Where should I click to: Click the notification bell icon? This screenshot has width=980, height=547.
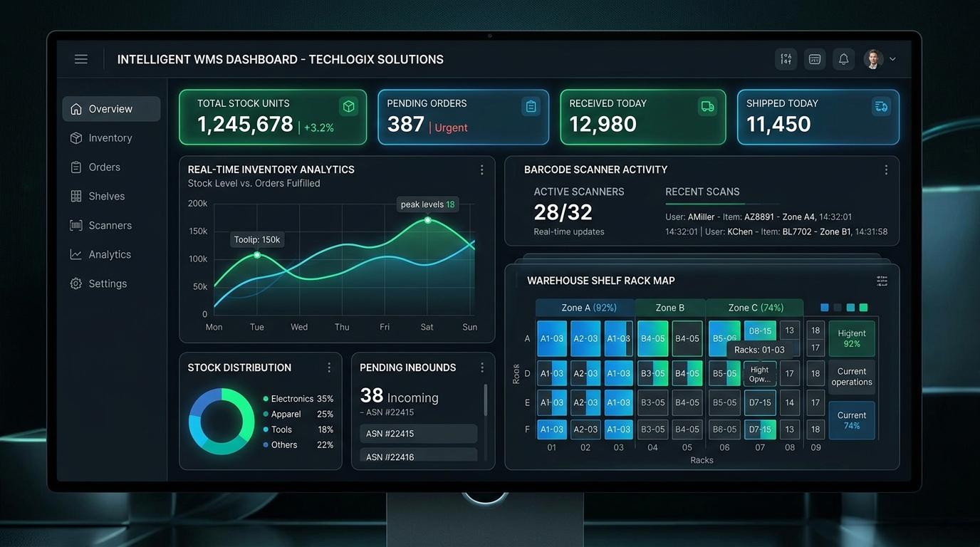(x=843, y=59)
